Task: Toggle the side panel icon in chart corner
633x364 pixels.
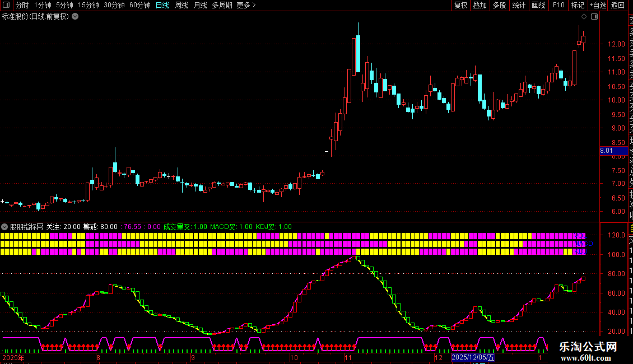Action: [x=594, y=17]
